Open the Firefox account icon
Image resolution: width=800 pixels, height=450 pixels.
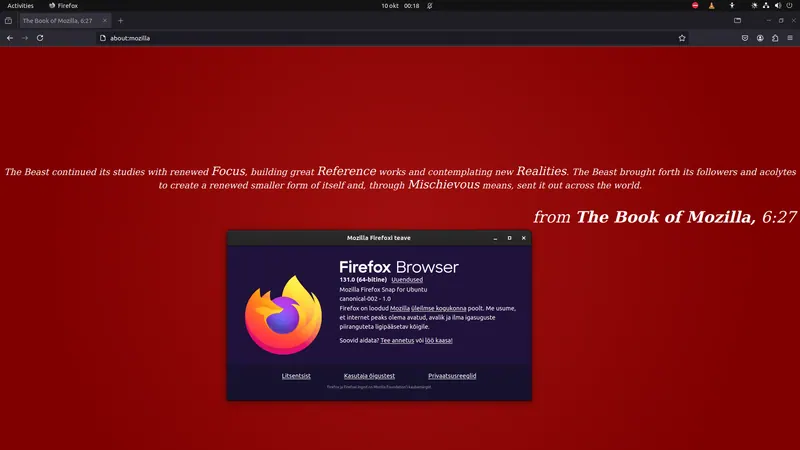point(760,38)
